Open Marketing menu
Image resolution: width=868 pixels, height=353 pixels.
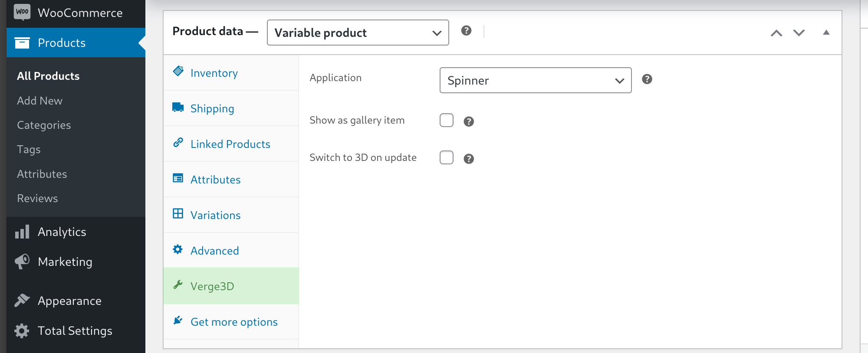[x=76, y=261]
